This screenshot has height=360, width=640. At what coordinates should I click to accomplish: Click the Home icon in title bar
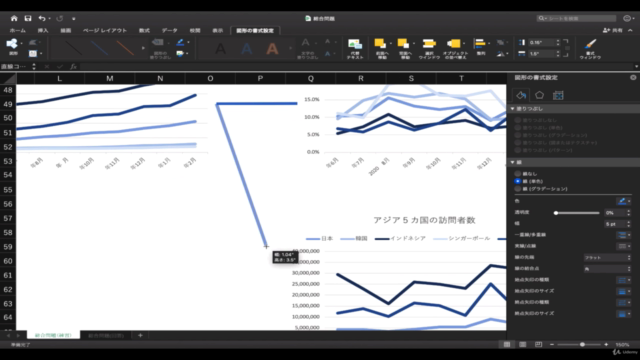point(14,18)
